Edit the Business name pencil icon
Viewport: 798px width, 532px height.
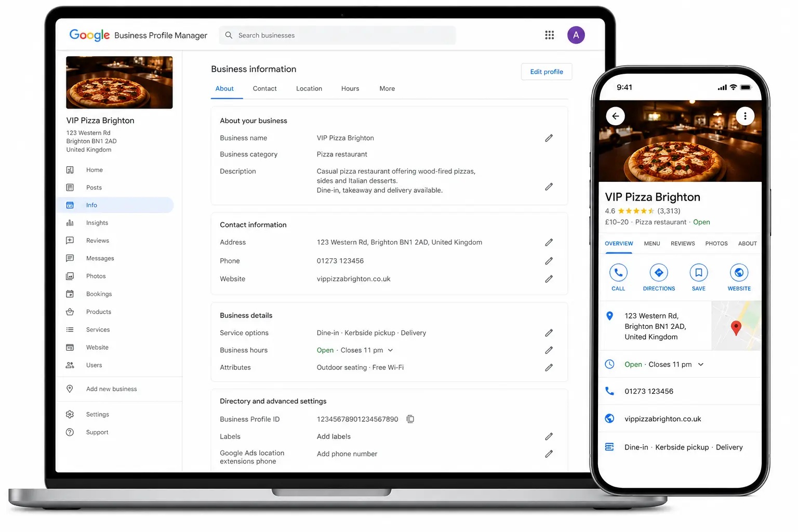point(549,138)
